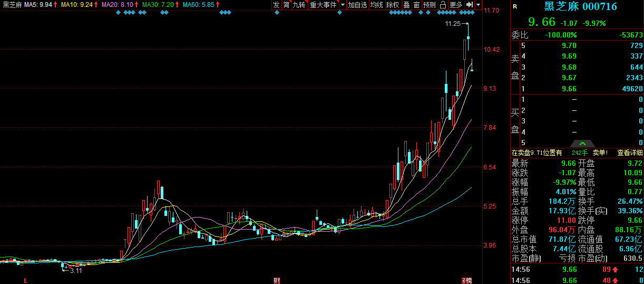Screen dimensions: 644x284
Task: Open the 更多 menu
Action: (x=456, y=5)
